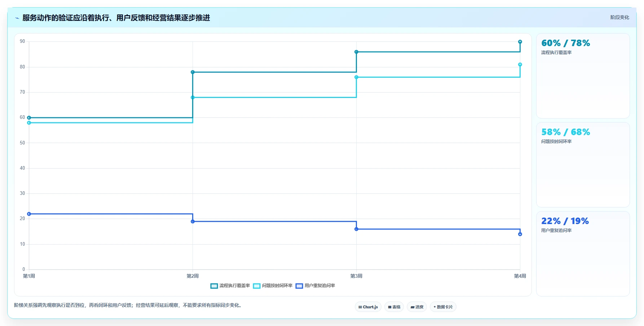The height and width of the screenshot is (326, 644).
Task: Click the 流程执行覆盖率 data point at 第1周
Action: [x=29, y=118]
